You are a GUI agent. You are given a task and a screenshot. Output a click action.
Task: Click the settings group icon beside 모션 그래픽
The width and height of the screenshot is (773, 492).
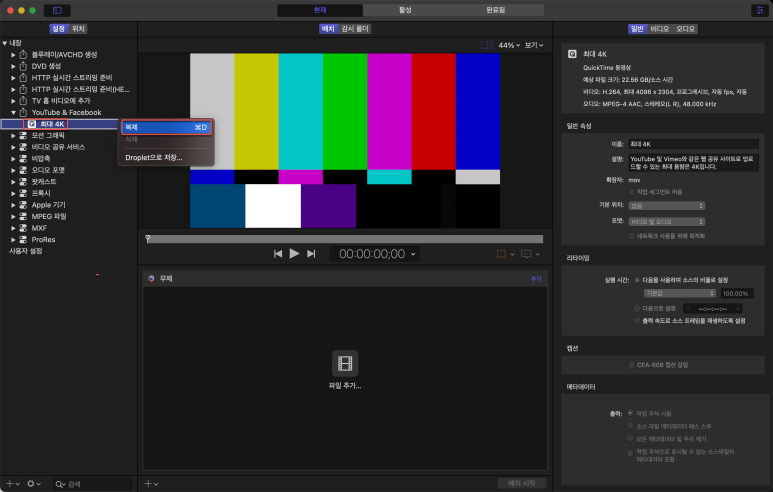tap(23, 135)
